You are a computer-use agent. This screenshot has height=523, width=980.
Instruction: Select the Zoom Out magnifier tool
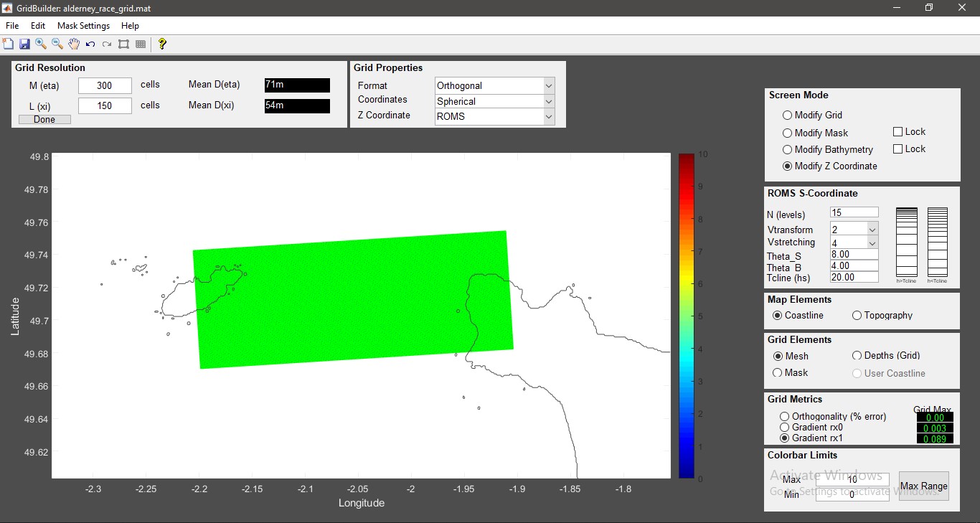[57, 44]
